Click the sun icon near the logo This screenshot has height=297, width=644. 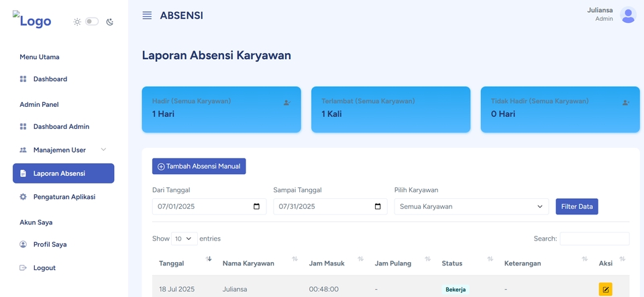(x=77, y=22)
